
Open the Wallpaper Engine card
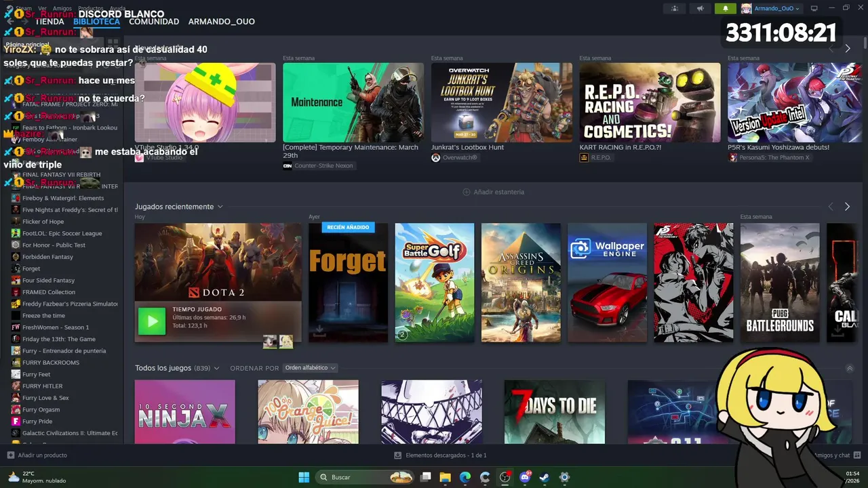(x=608, y=283)
